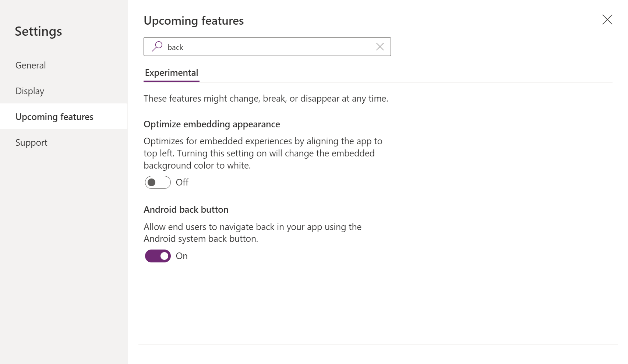Clear the search text with the X icon

tap(380, 46)
